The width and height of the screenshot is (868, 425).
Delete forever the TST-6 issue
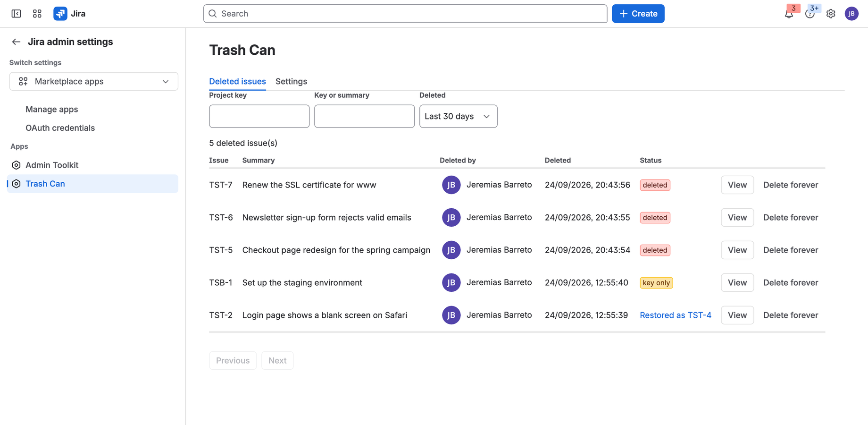pos(790,218)
